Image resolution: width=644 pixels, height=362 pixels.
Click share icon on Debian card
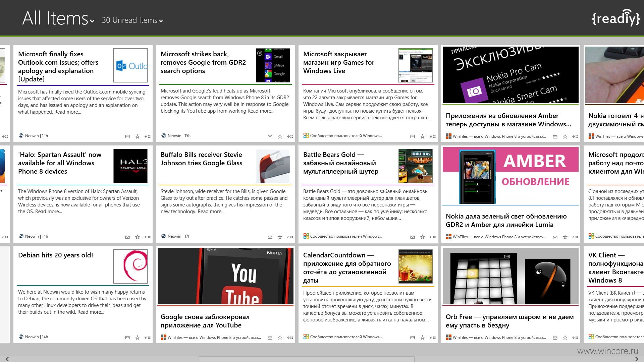point(148,338)
